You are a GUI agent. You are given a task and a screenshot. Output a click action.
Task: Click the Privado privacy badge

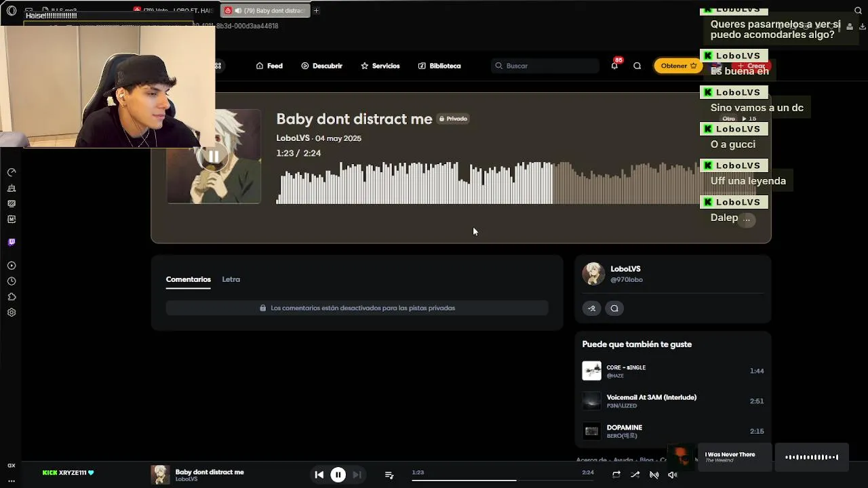pyautogui.click(x=454, y=119)
